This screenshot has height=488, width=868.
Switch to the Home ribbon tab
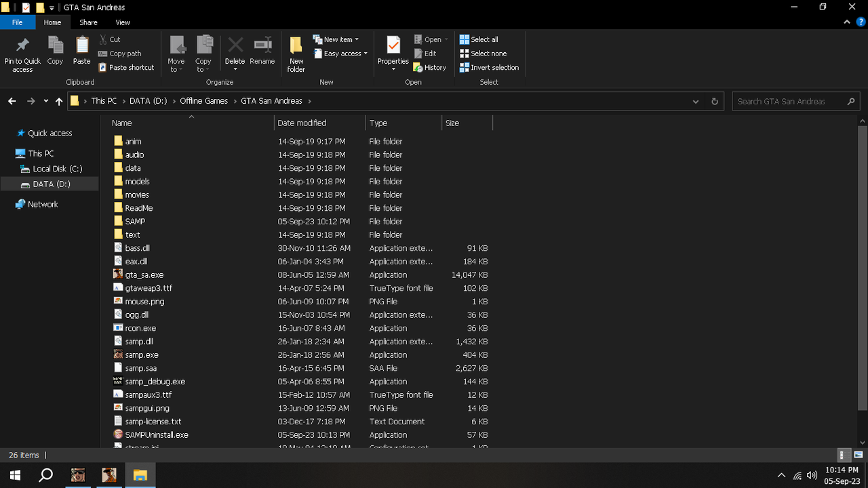pyautogui.click(x=52, y=22)
